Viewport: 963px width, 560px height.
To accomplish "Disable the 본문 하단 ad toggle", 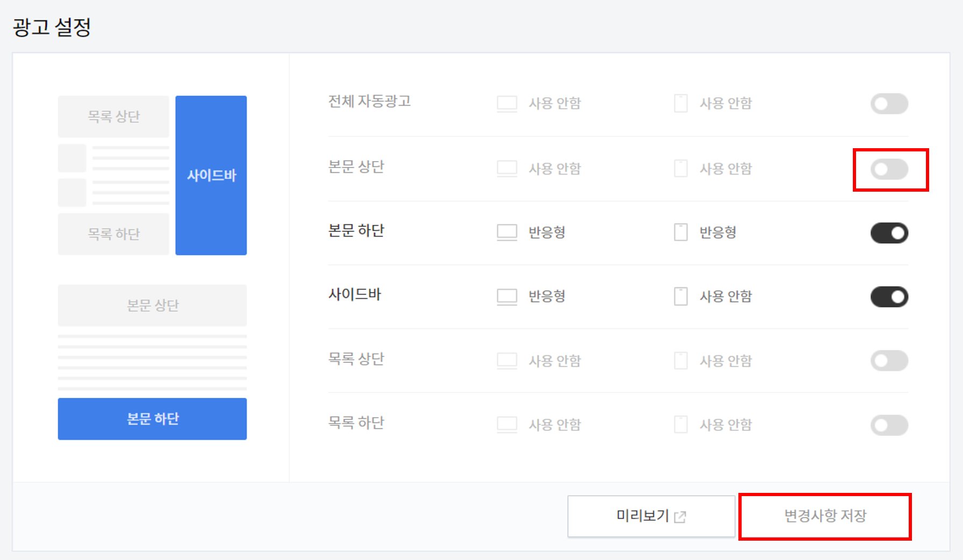I will (x=889, y=233).
